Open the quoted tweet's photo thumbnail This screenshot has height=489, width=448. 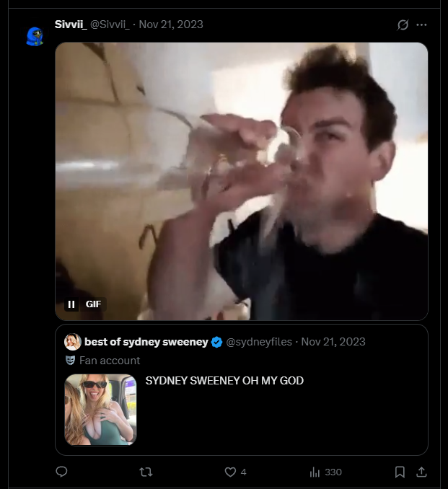click(100, 410)
